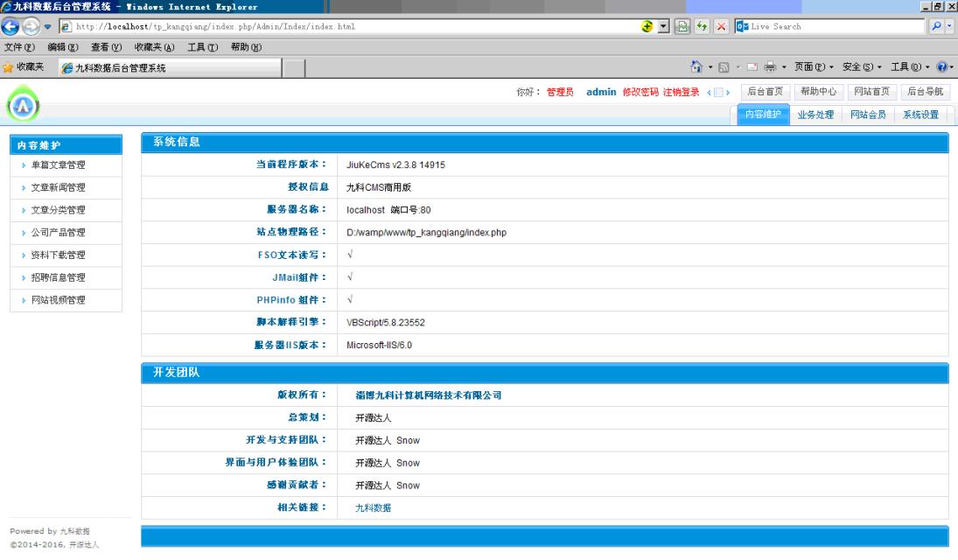Click the magnifier search button
The height and width of the screenshot is (560, 958).
click(x=936, y=26)
